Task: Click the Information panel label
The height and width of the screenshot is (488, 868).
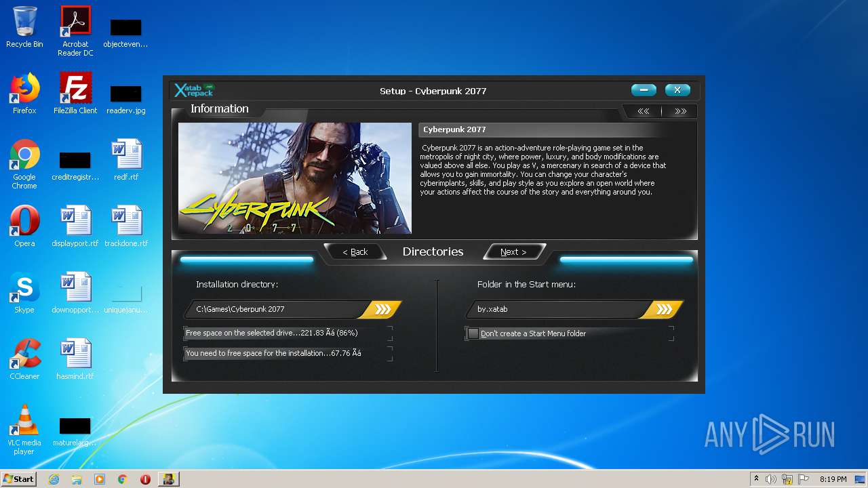Action: tap(219, 108)
